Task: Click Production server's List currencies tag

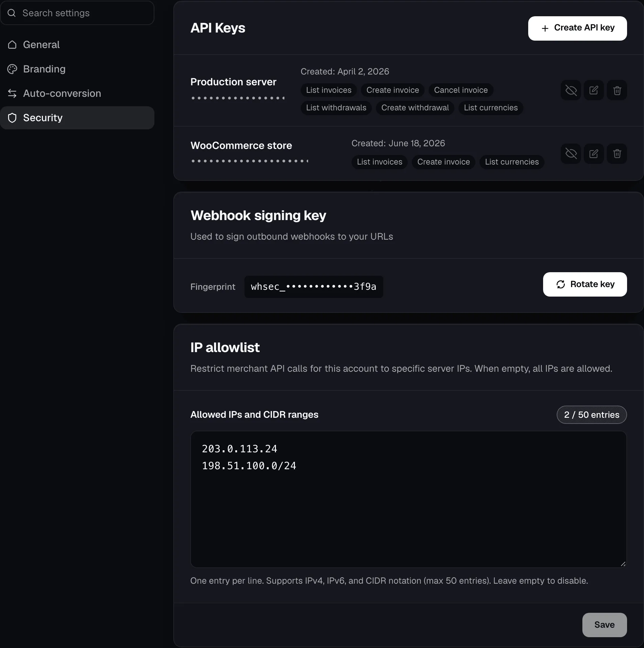Action: click(491, 108)
